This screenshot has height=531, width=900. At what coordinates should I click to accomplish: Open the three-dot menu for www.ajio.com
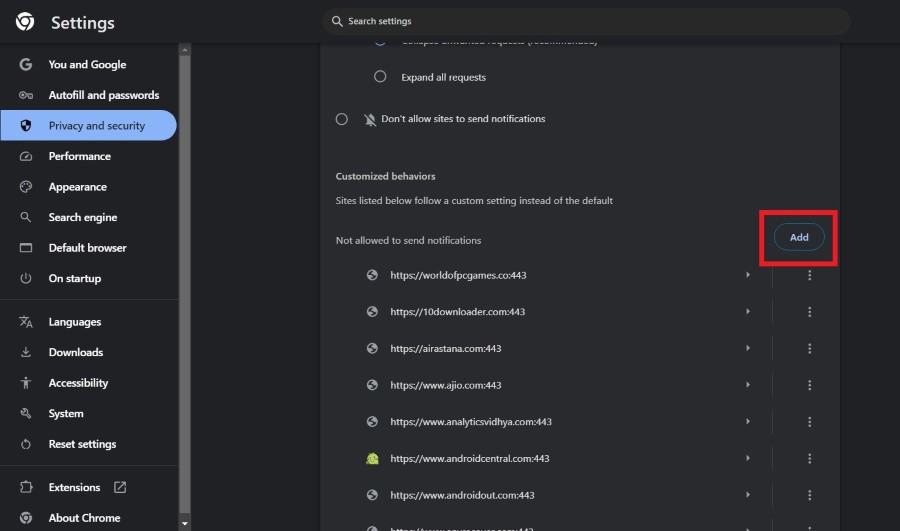[809, 385]
